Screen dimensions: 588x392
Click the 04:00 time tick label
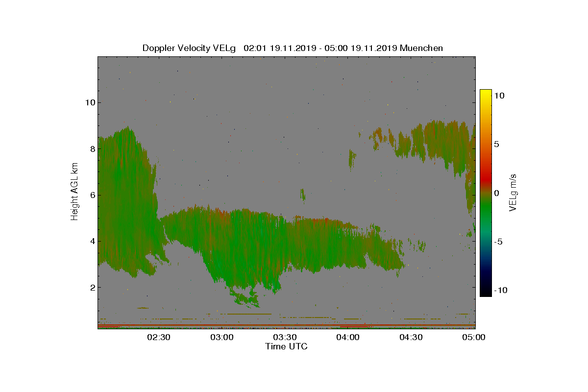(348, 338)
